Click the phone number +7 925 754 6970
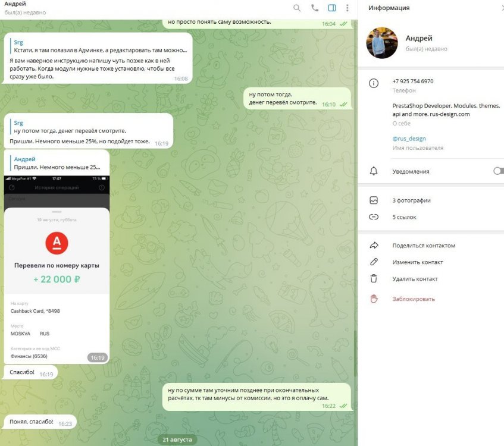504x446 pixels. [x=413, y=81]
